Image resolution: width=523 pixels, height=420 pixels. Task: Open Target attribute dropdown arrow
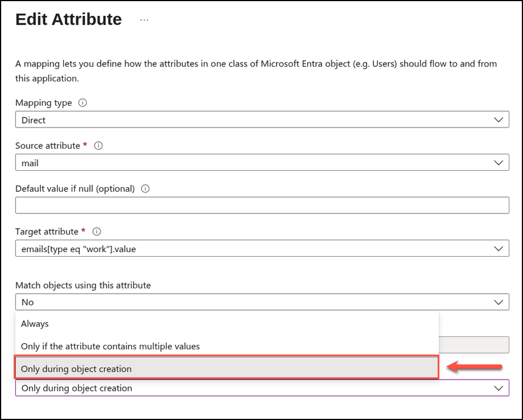point(499,249)
